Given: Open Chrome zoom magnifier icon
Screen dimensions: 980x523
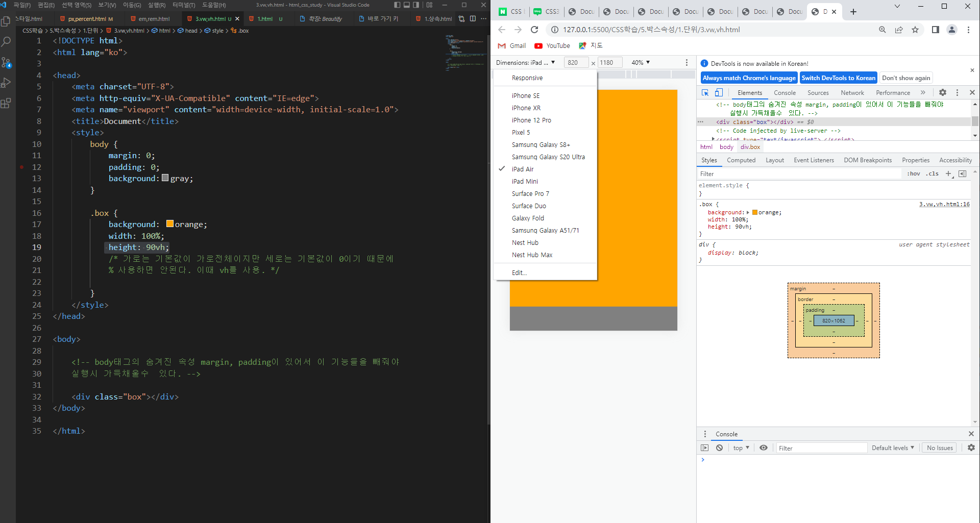Looking at the screenshot, I should click(x=883, y=30).
